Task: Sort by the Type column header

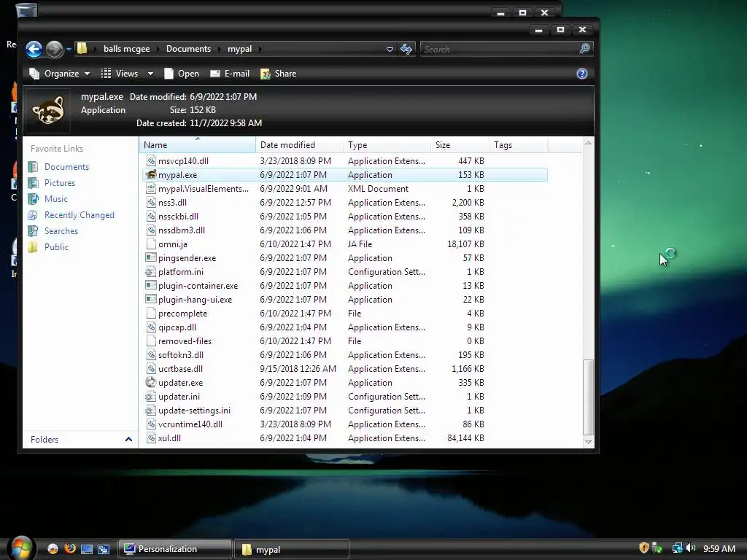Action: 387,145
